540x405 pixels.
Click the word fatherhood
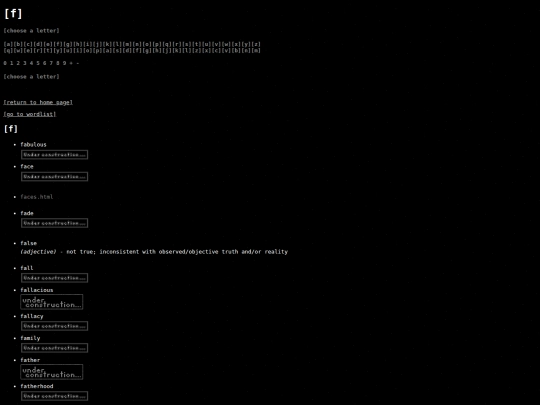(37, 386)
